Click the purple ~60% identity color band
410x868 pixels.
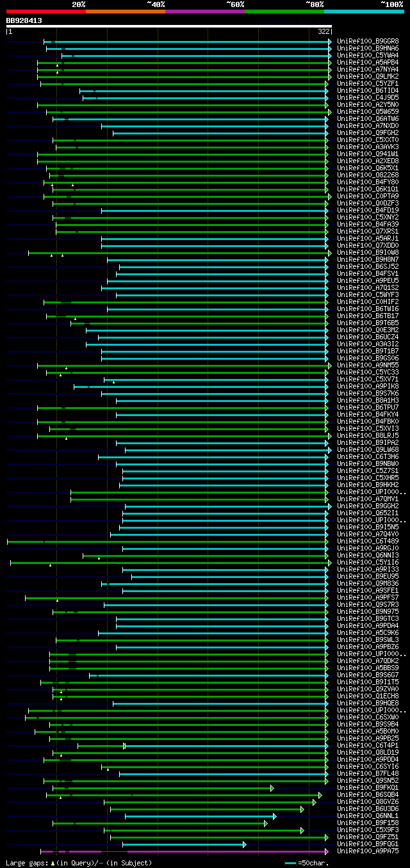coord(204,12)
